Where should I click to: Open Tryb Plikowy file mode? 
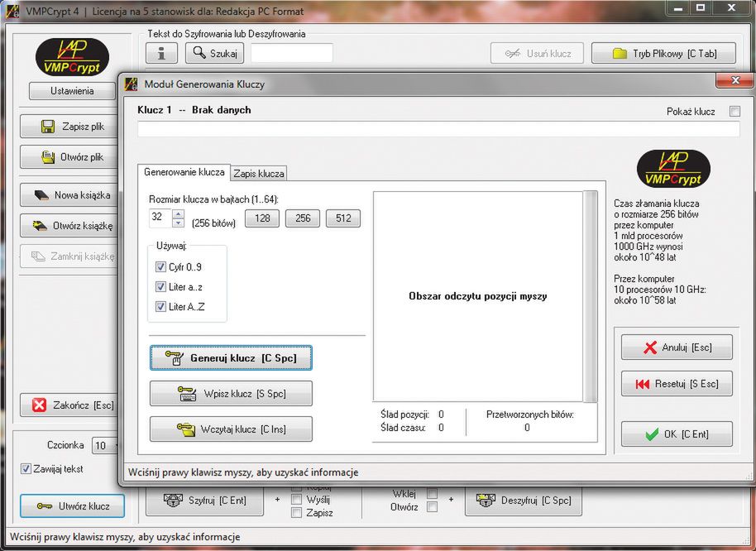tap(663, 53)
